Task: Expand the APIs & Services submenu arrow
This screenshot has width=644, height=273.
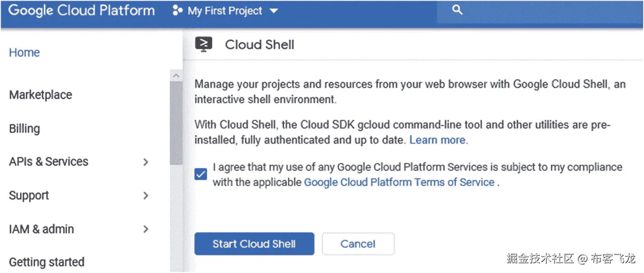Action: [x=146, y=162]
